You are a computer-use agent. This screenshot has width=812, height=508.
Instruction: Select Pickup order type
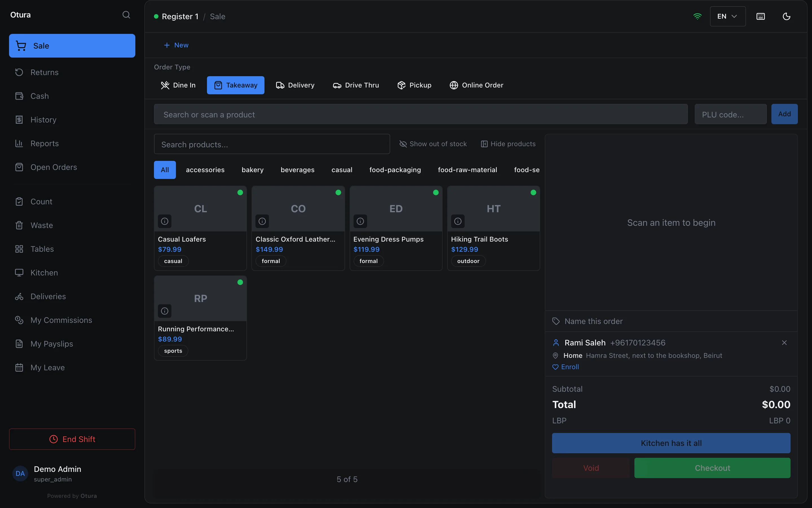click(x=414, y=85)
